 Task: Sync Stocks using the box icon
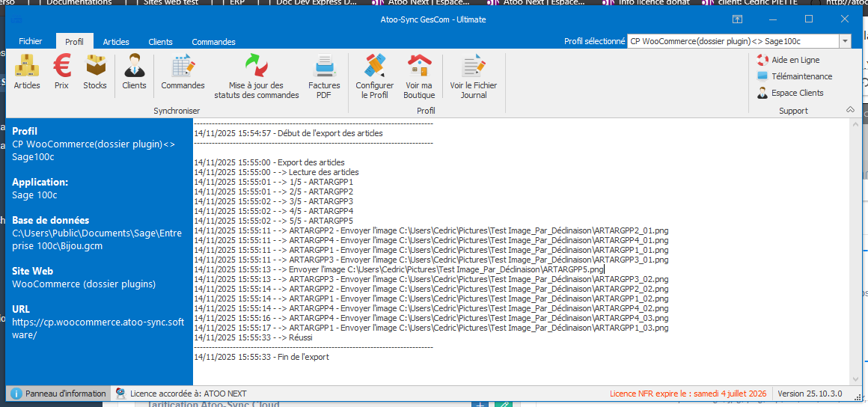[x=95, y=72]
